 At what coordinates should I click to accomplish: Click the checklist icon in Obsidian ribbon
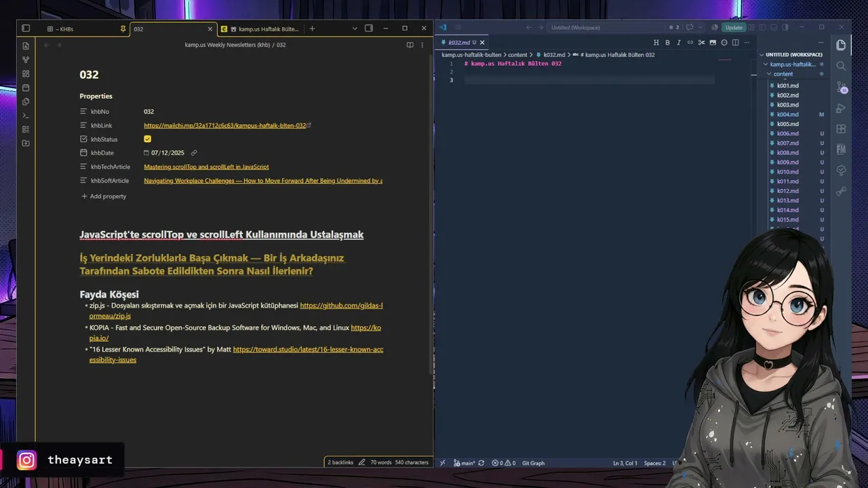[x=26, y=129]
